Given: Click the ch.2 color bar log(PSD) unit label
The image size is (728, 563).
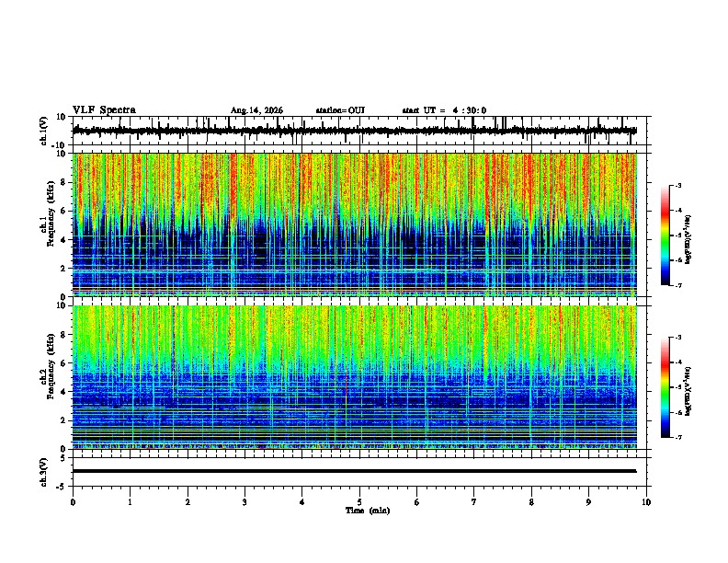Looking at the screenshot, I should (688, 391).
